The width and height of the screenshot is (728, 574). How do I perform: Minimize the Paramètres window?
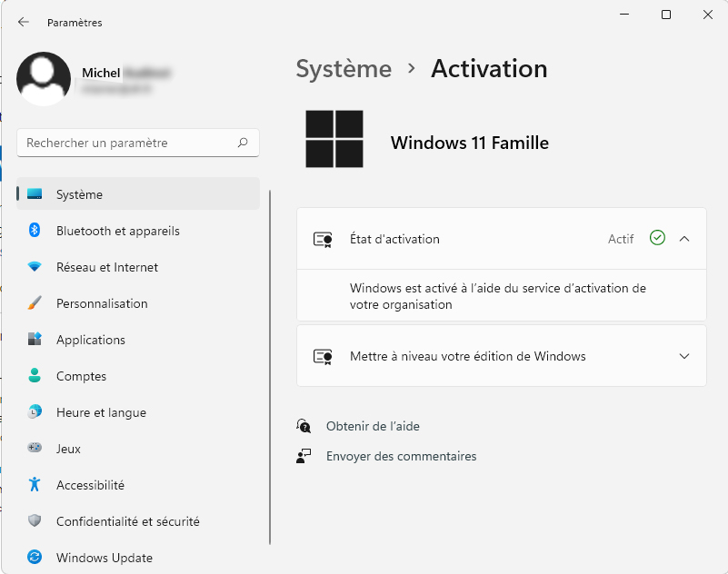pyautogui.click(x=624, y=15)
